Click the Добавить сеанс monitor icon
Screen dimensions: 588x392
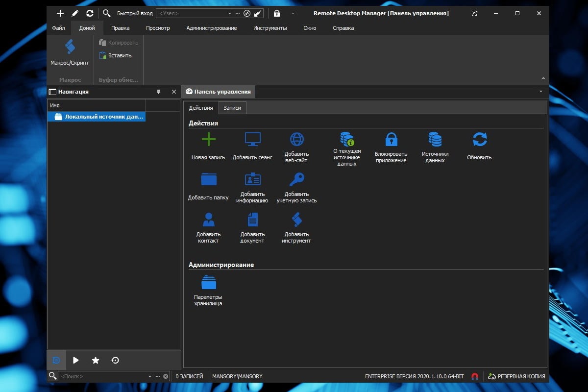pyautogui.click(x=252, y=140)
